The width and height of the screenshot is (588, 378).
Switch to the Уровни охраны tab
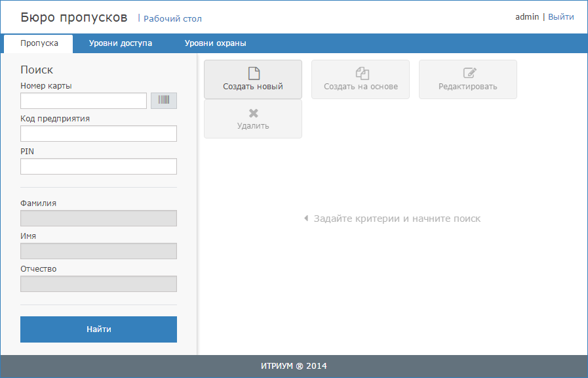tap(215, 43)
